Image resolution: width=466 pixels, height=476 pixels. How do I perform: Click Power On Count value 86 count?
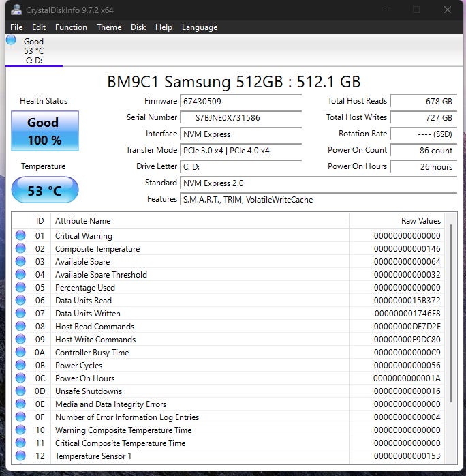tap(423, 150)
